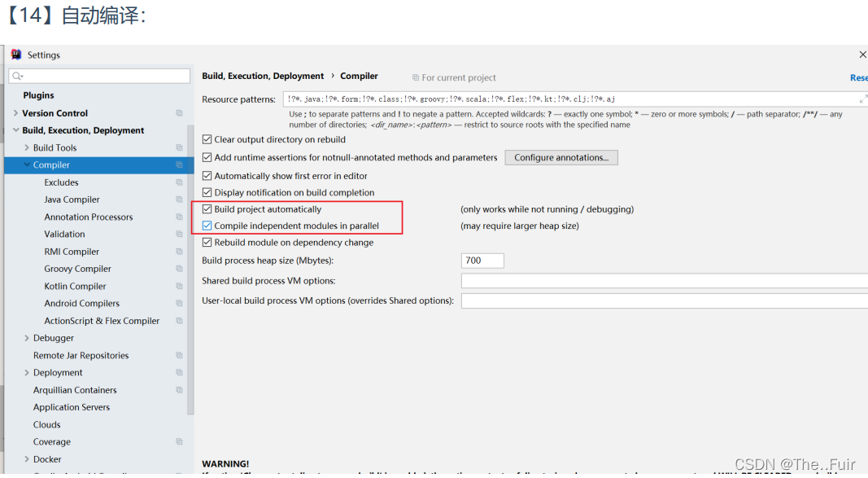Click project-level icon beside Arquillian Containers
Image resolution: width=868 pixels, height=478 pixels.
click(179, 390)
